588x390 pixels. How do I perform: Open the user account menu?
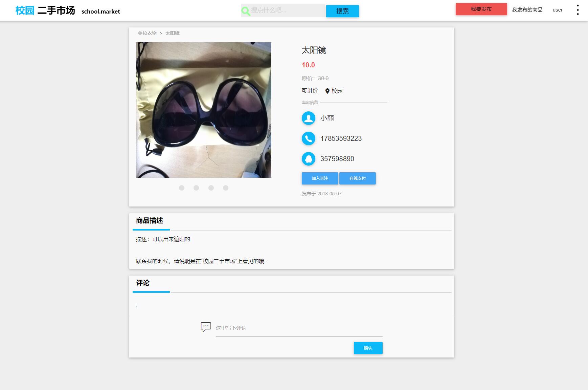click(x=557, y=9)
